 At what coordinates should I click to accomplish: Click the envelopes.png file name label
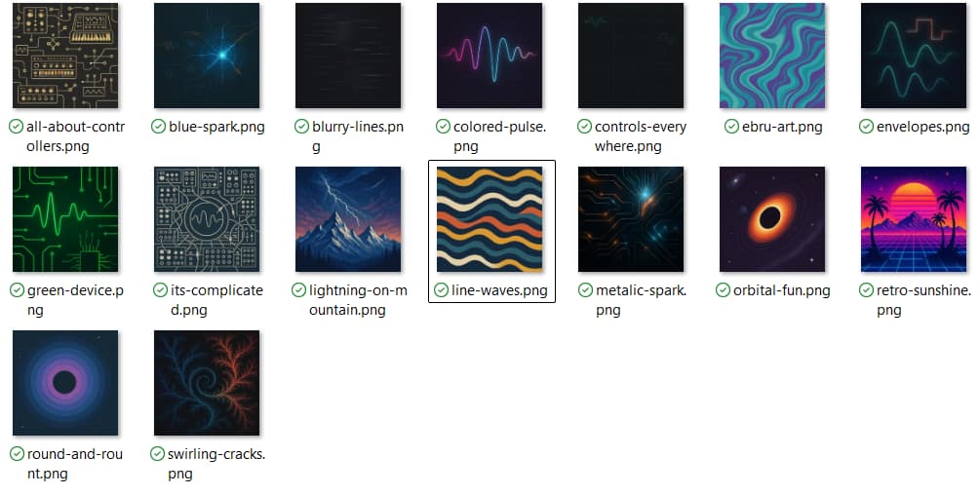(x=922, y=127)
